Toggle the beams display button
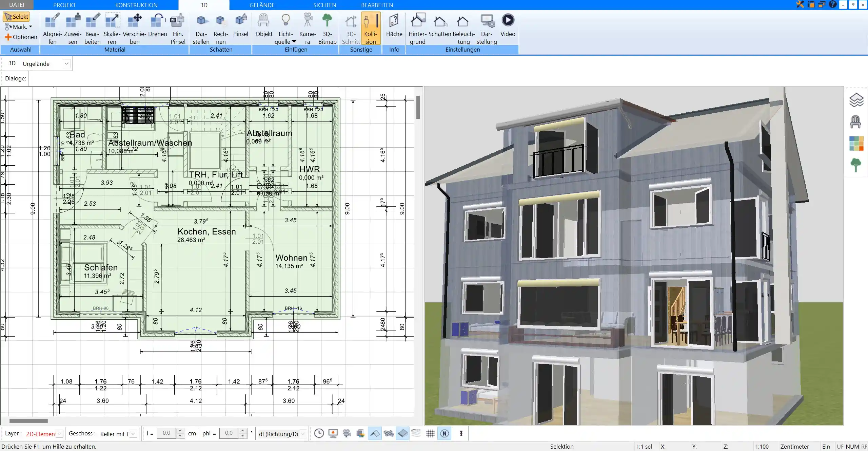 point(389,433)
